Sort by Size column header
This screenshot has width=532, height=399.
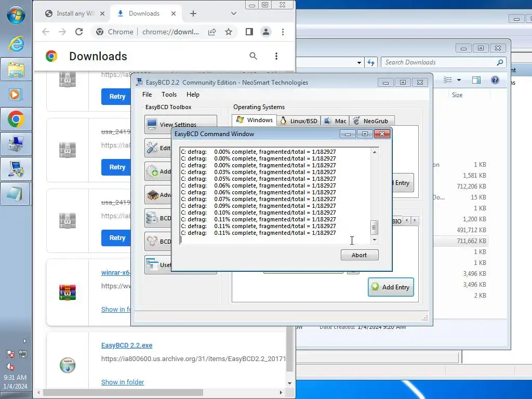[x=457, y=95]
